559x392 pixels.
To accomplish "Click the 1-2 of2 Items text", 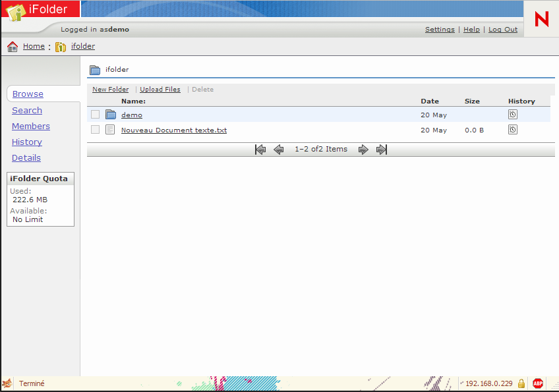I will pyautogui.click(x=321, y=150).
